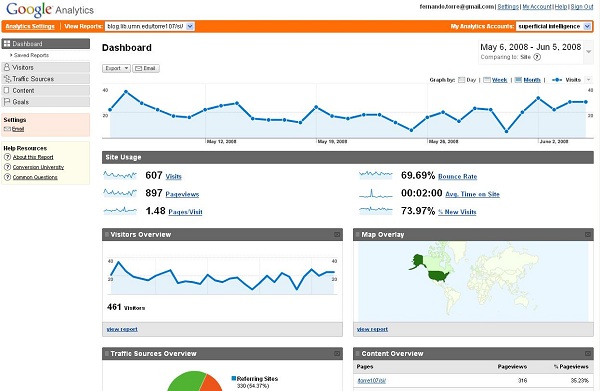Image resolution: width=600 pixels, height=391 pixels.
Task: Click the Settings link at top right
Action: point(508,7)
